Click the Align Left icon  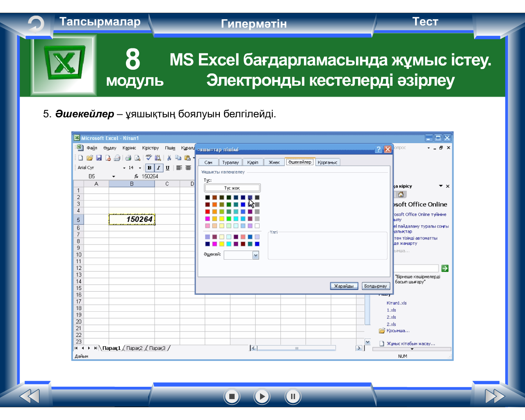179,168
